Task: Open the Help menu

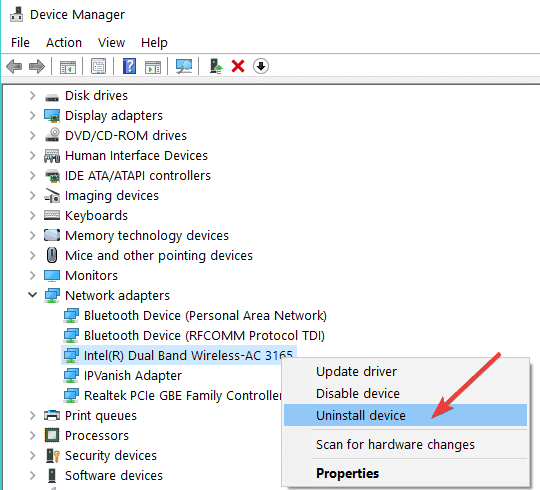Action: (154, 43)
